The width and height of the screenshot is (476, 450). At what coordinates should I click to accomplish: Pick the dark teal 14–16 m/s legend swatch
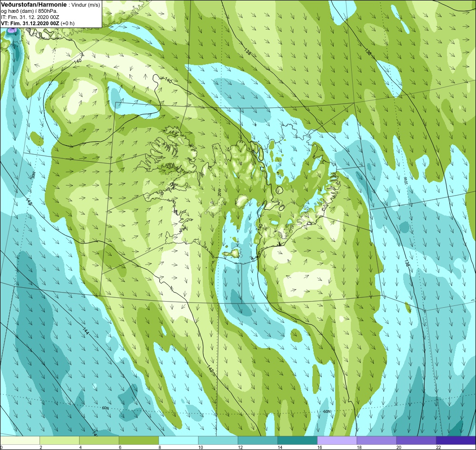(297, 440)
